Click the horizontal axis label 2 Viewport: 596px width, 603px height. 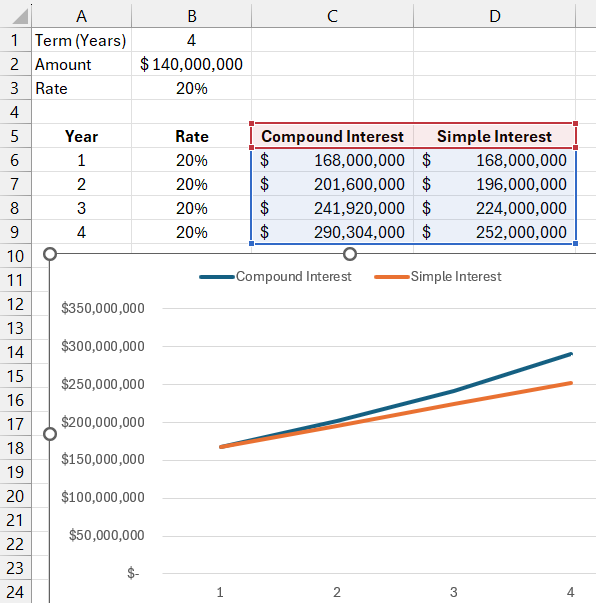click(x=337, y=592)
